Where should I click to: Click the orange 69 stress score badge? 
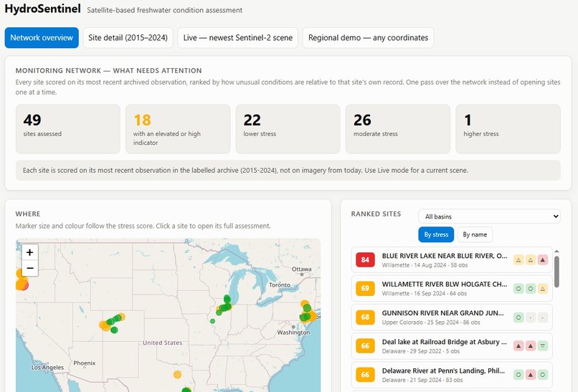click(x=365, y=289)
